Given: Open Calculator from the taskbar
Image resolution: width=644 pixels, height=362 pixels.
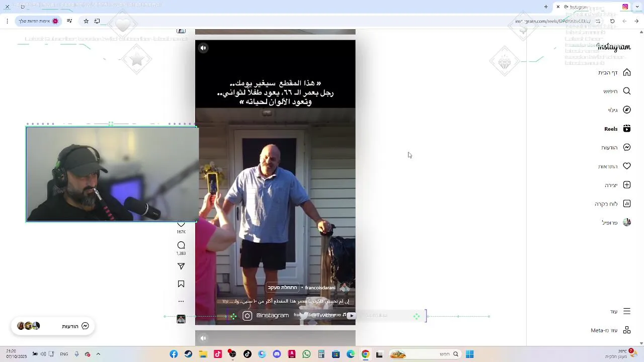Looking at the screenshot, I should (x=321, y=354).
